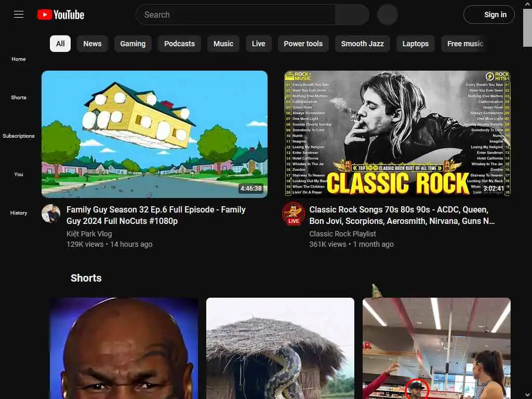The image size is (532, 399).
Task: Click the Sign in button
Action: click(x=489, y=15)
